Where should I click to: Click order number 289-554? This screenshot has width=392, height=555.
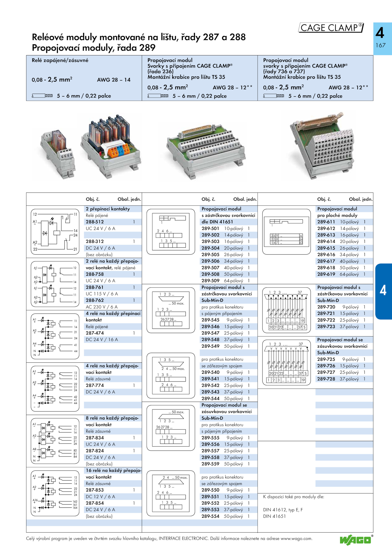point(210,516)
